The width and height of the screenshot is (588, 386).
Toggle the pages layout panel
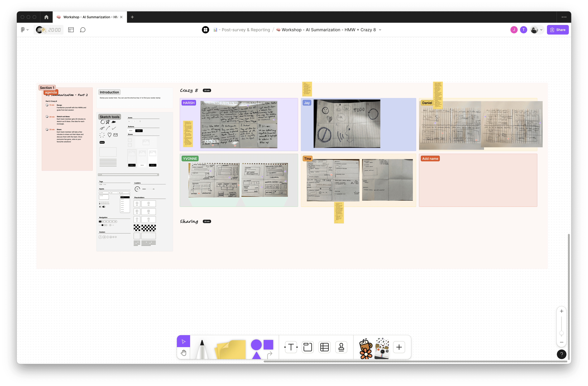click(71, 30)
